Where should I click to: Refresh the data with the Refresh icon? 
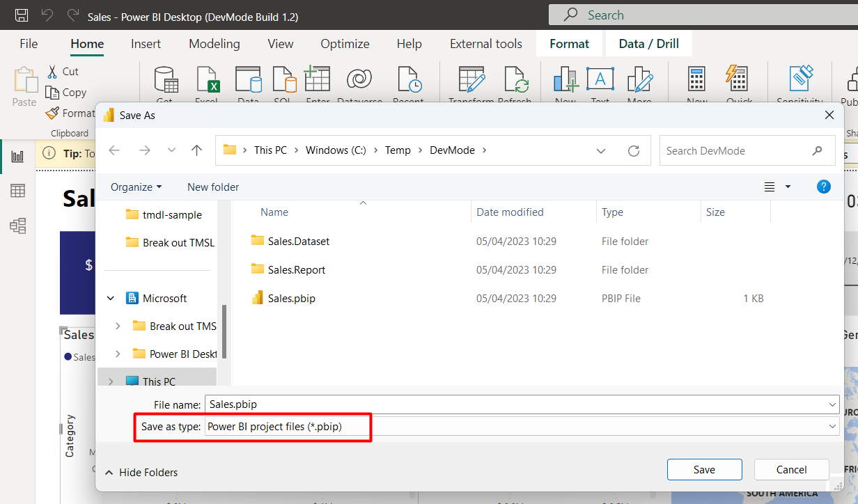point(517,80)
